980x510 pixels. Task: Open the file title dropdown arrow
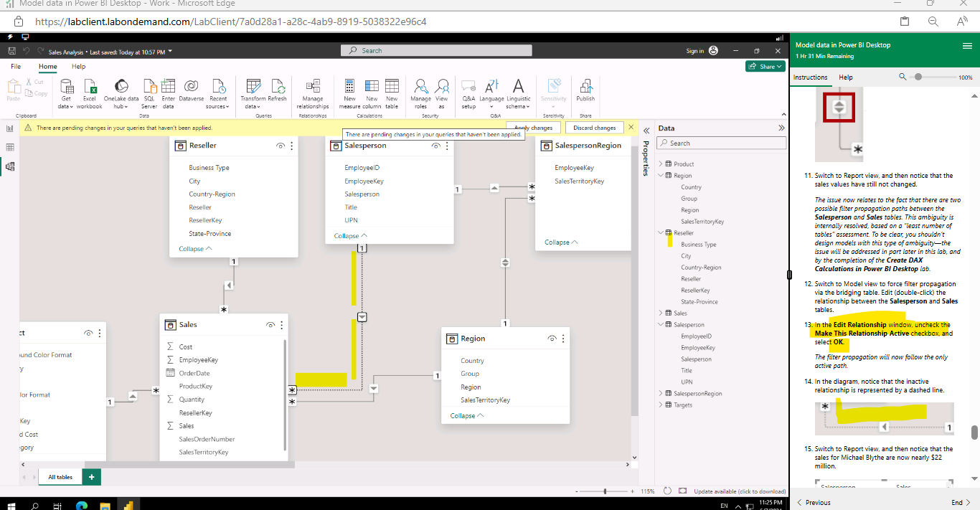pos(171,52)
